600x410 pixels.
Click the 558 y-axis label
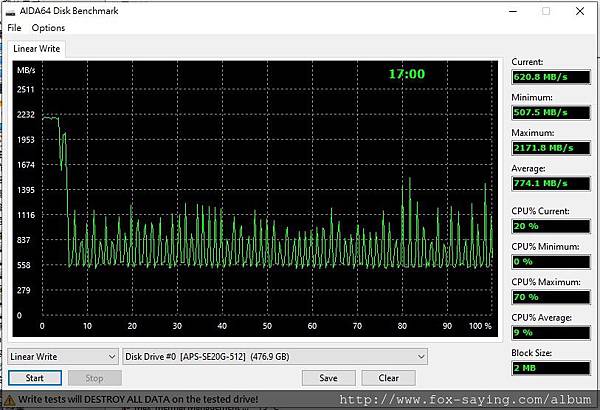23,265
